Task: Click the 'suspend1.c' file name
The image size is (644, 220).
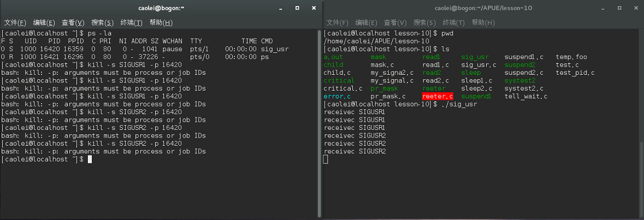Action: coord(524,57)
